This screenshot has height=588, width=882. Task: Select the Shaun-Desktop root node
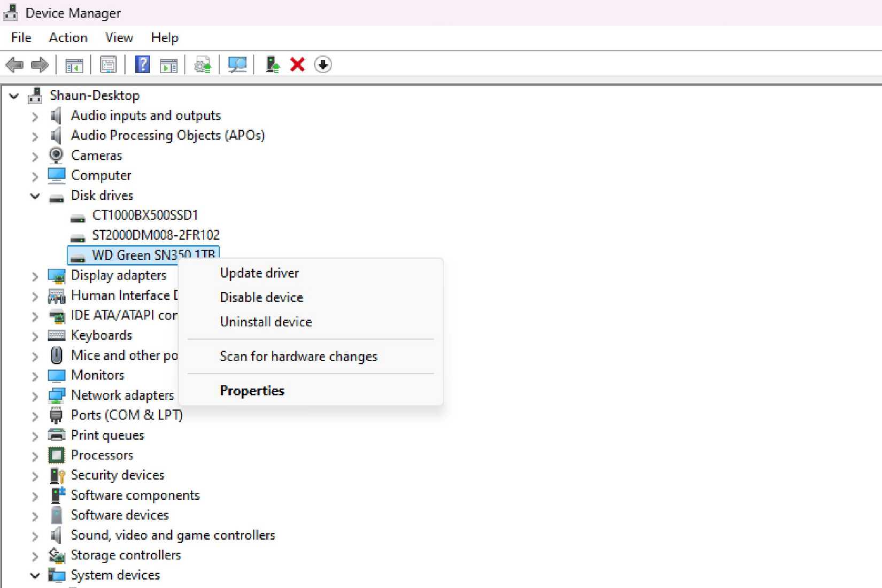pos(95,95)
